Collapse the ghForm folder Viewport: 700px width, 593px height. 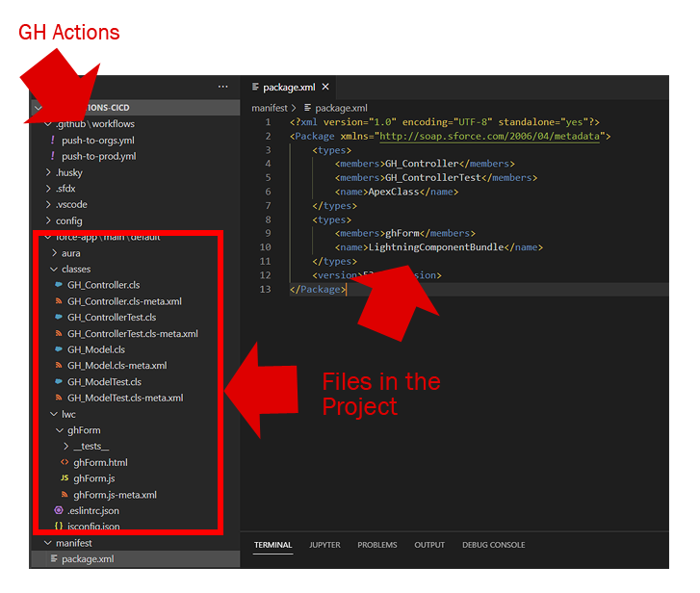click(60, 430)
